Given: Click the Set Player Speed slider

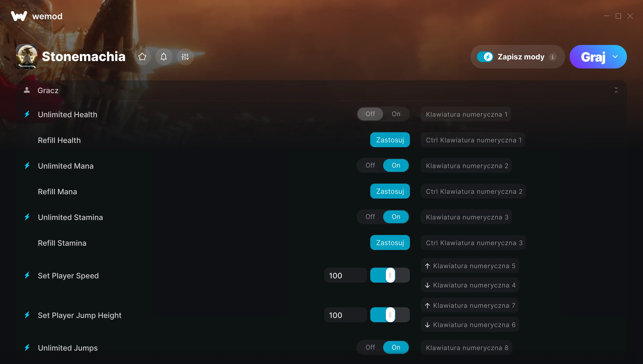Looking at the screenshot, I should (390, 275).
